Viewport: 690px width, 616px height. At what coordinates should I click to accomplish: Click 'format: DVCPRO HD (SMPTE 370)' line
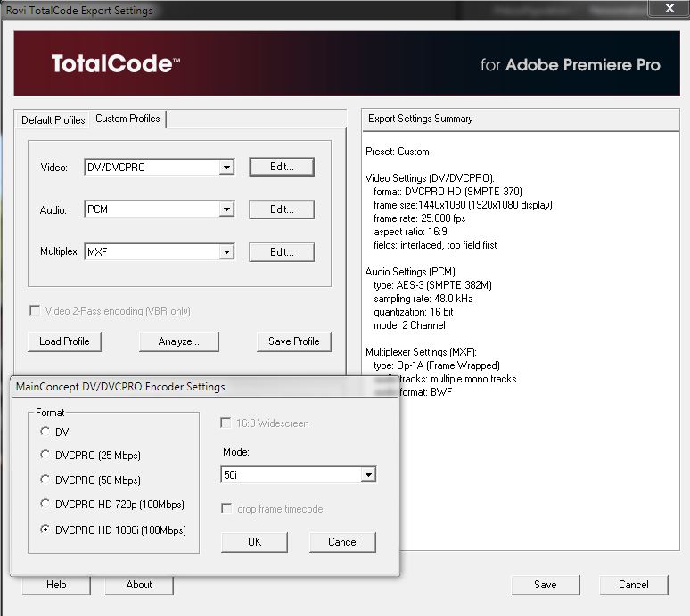coord(448,192)
